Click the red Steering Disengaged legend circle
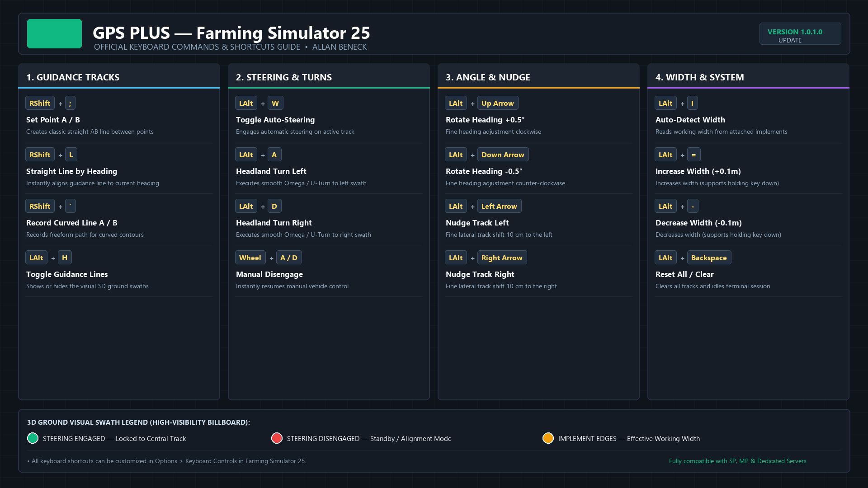The image size is (868, 488). point(277,438)
